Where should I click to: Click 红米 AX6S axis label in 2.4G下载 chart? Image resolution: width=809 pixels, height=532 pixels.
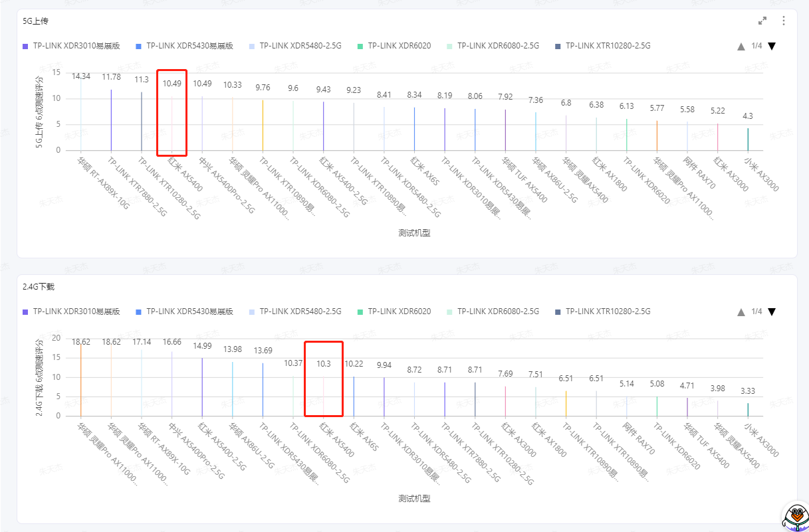365,437
